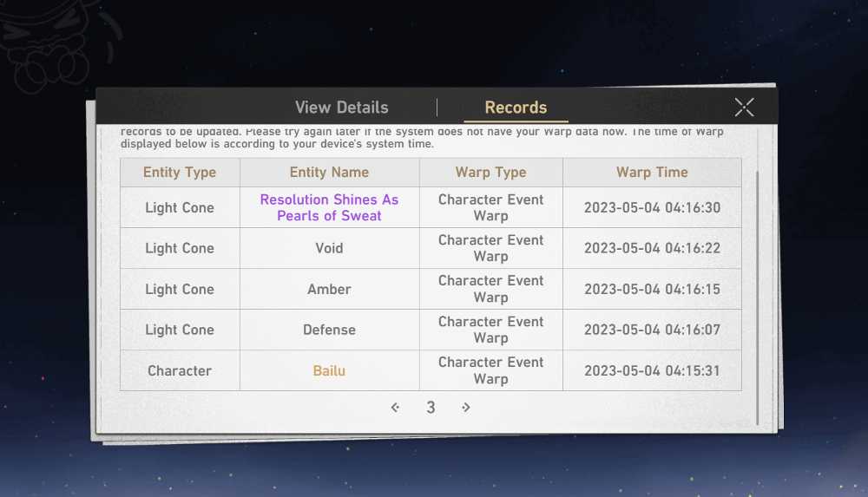Click warp time 2023-05-04 04:16:30
The height and width of the screenshot is (497, 868).
click(652, 207)
